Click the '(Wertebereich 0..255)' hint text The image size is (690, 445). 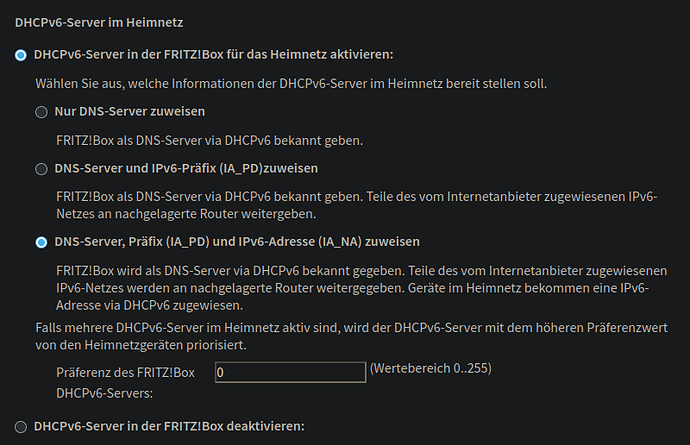point(431,368)
